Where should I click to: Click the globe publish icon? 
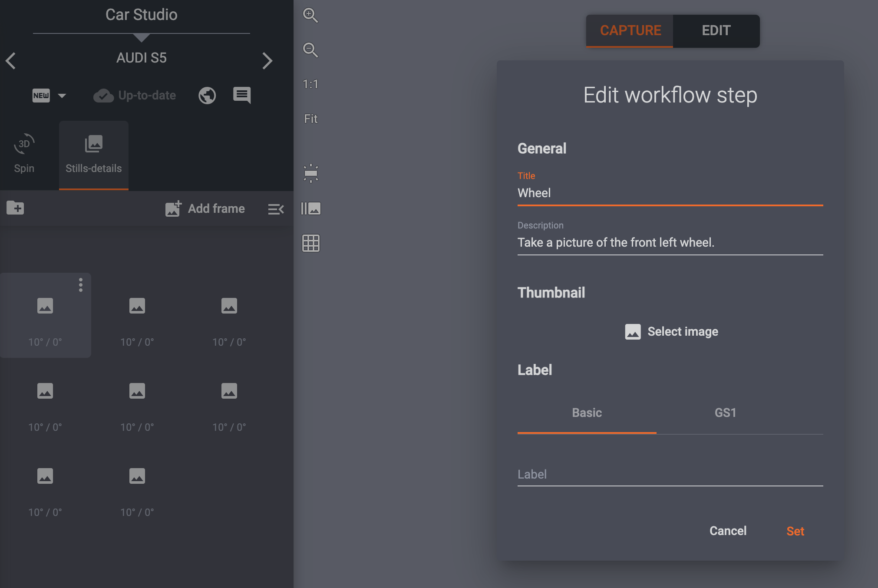(207, 95)
